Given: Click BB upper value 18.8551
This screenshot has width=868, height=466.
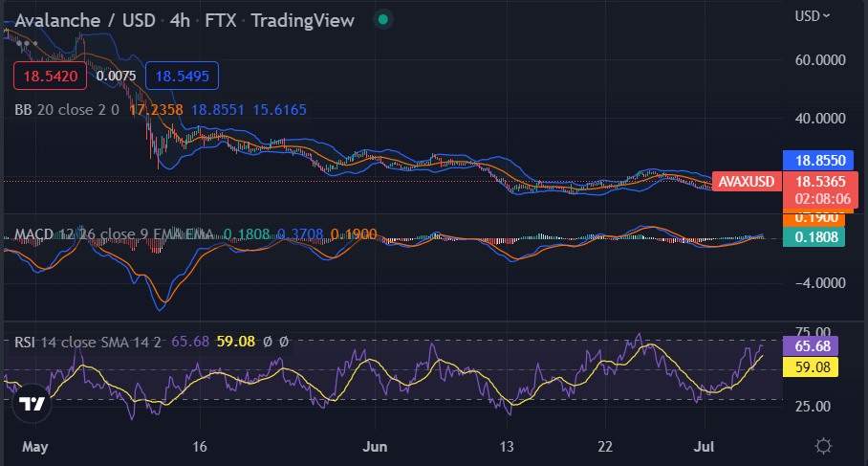Looking at the screenshot, I should click(x=218, y=110).
